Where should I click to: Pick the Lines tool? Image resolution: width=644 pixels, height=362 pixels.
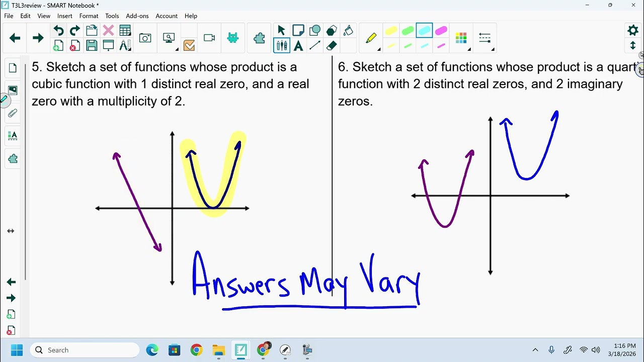[315, 46]
